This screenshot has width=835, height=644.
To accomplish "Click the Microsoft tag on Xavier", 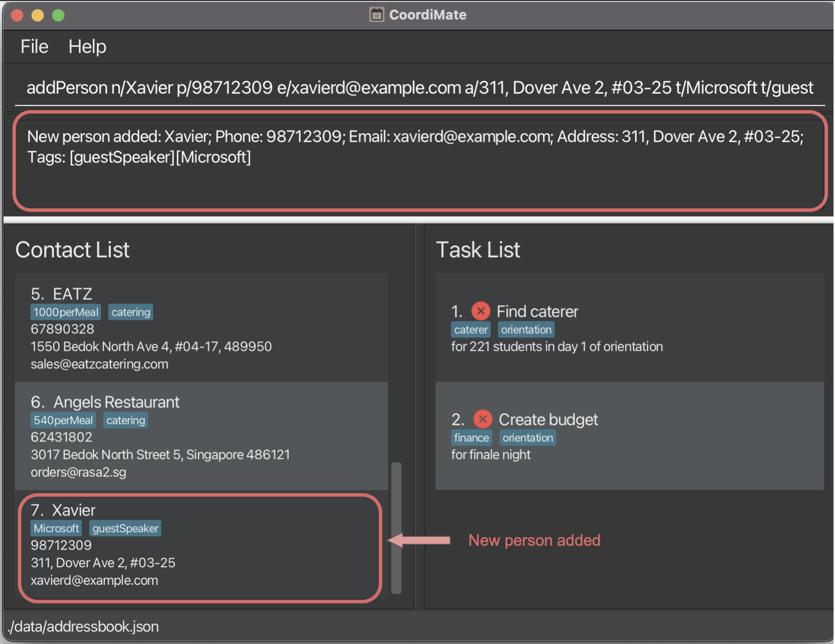I will pos(56,528).
